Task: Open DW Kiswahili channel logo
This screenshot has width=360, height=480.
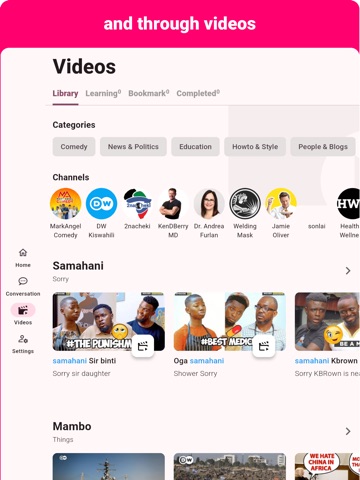Action: coord(101,203)
